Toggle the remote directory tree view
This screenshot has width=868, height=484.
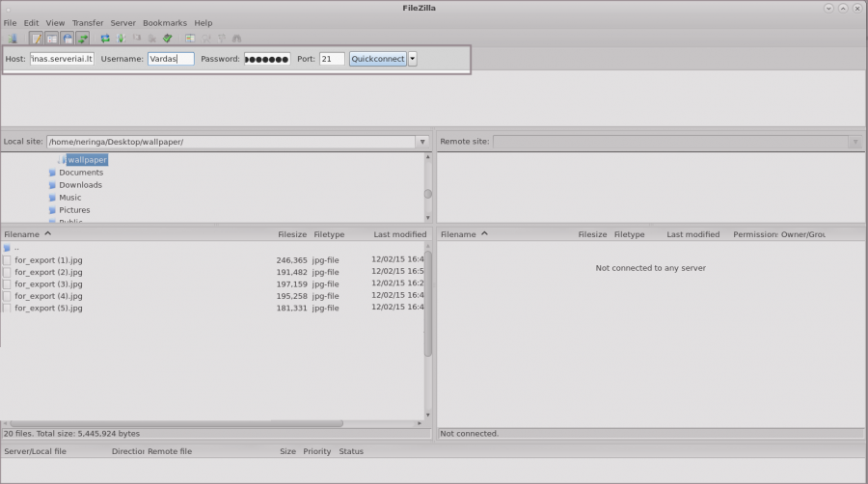pos(67,39)
